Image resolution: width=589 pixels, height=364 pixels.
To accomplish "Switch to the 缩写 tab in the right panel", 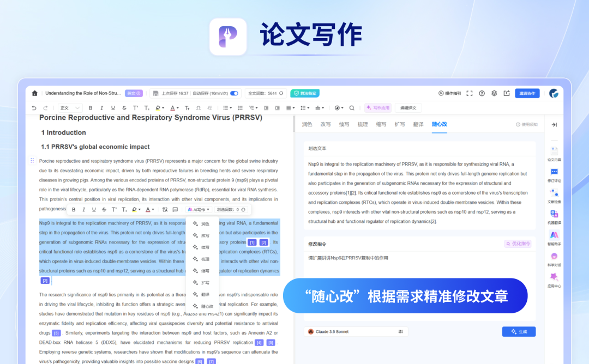I will (381, 125).
